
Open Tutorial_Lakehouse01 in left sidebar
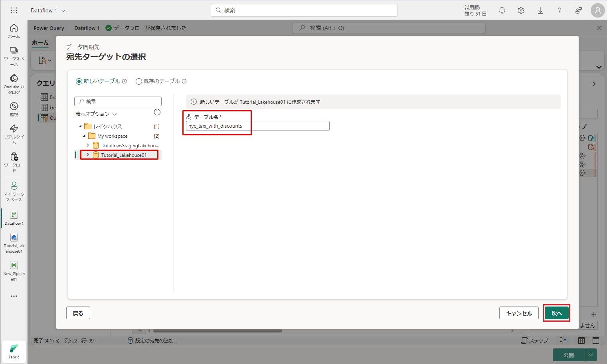tap(14, 243)
